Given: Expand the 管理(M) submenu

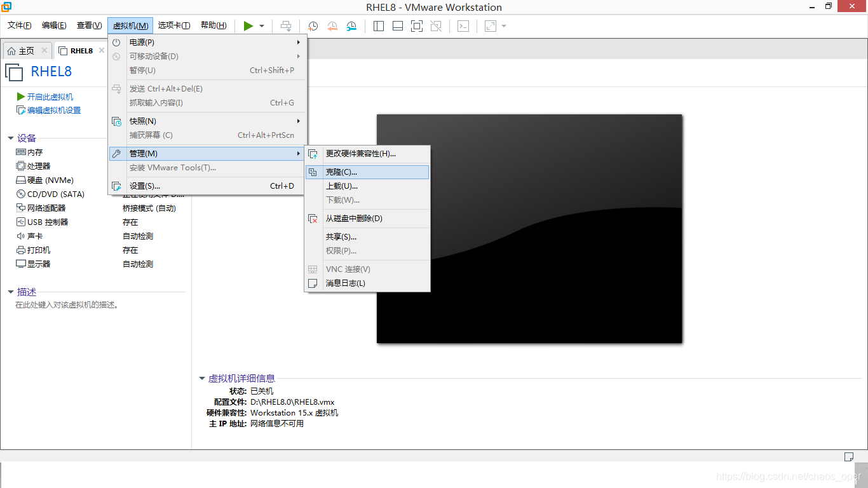Looking at the screenshot, I should tap(207, 154).
